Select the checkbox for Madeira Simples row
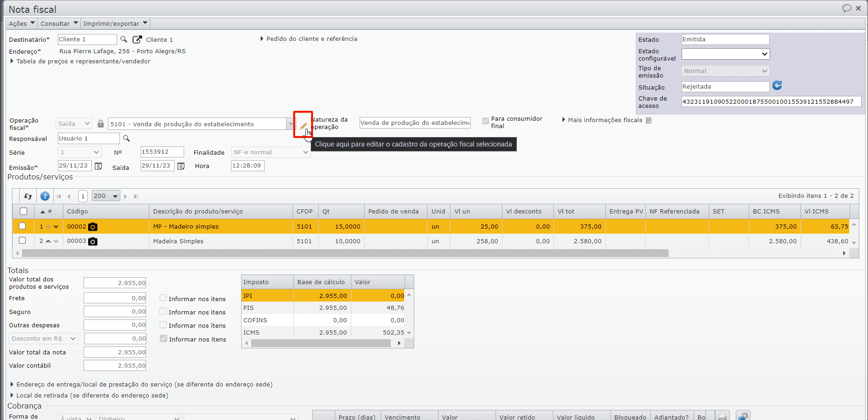The image size is (868, 420). (x=22, y=240)
